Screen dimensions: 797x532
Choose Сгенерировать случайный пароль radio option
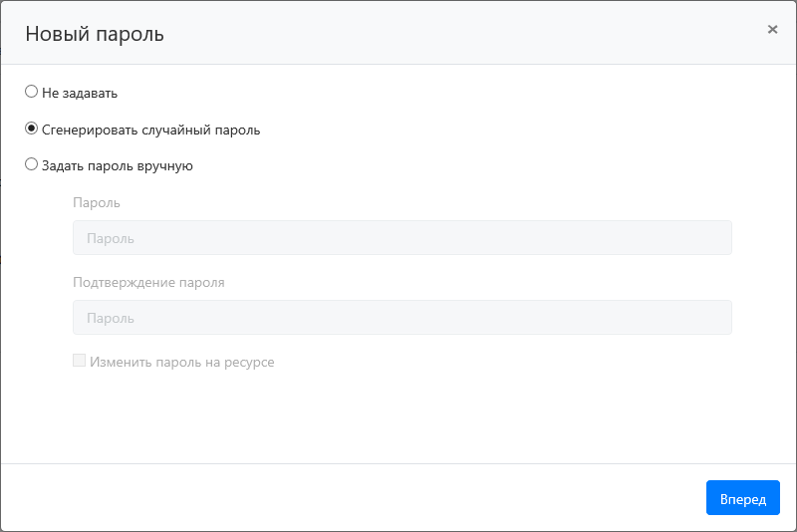coord(31,129)
